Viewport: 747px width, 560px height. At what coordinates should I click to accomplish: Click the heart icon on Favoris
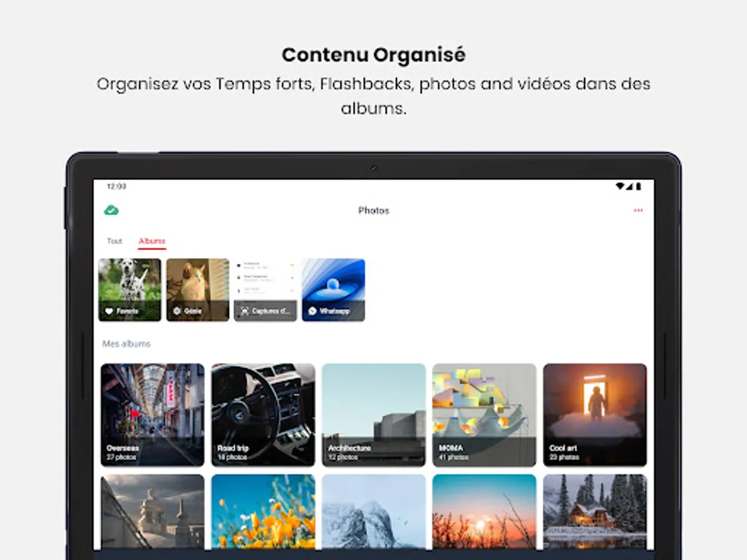[110, 311]
